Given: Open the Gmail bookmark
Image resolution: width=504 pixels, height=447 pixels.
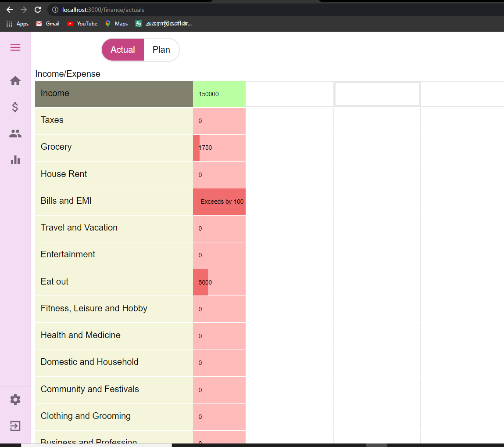Looking at the screenshot, I should click(x=47, y=24).
